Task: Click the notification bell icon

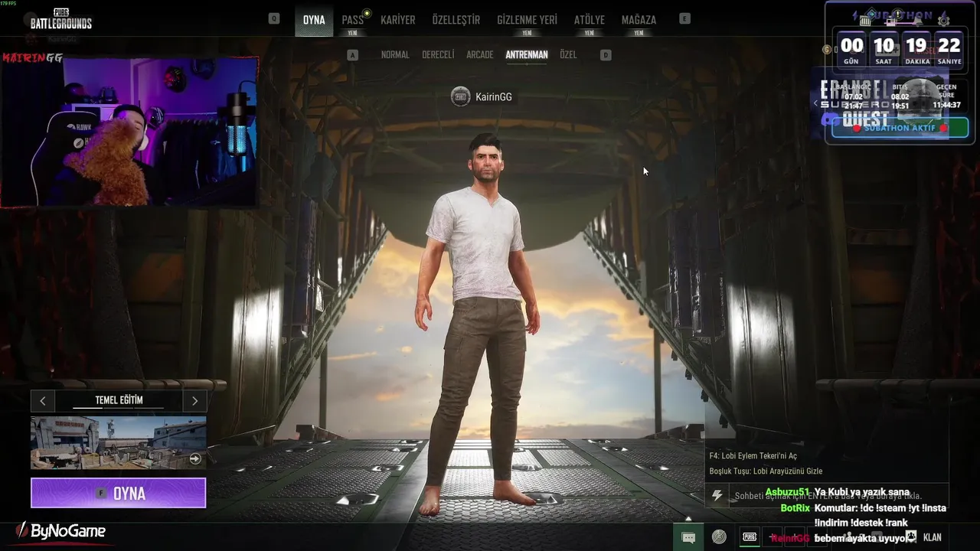Action: pyautogui.click(x=918, y=21)
